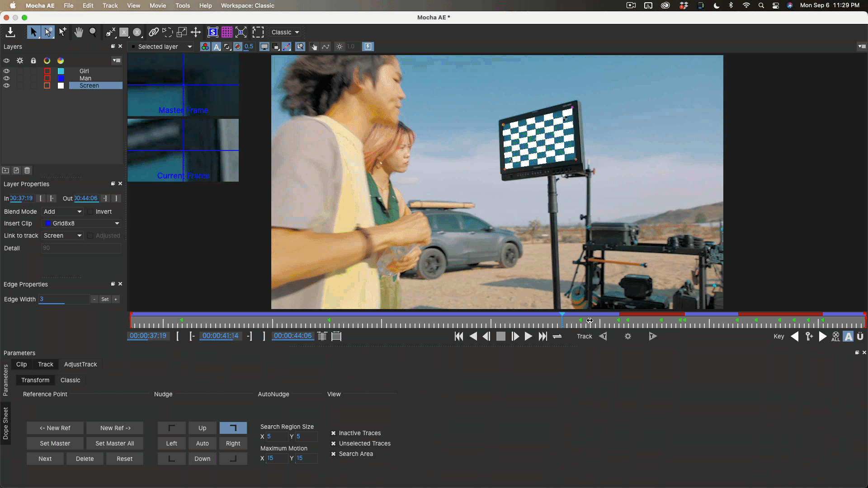The width and height of the screenshot is (868, 488).
Task: Click the Man layer blue color swatch
Action: click(x=61, y=78)
